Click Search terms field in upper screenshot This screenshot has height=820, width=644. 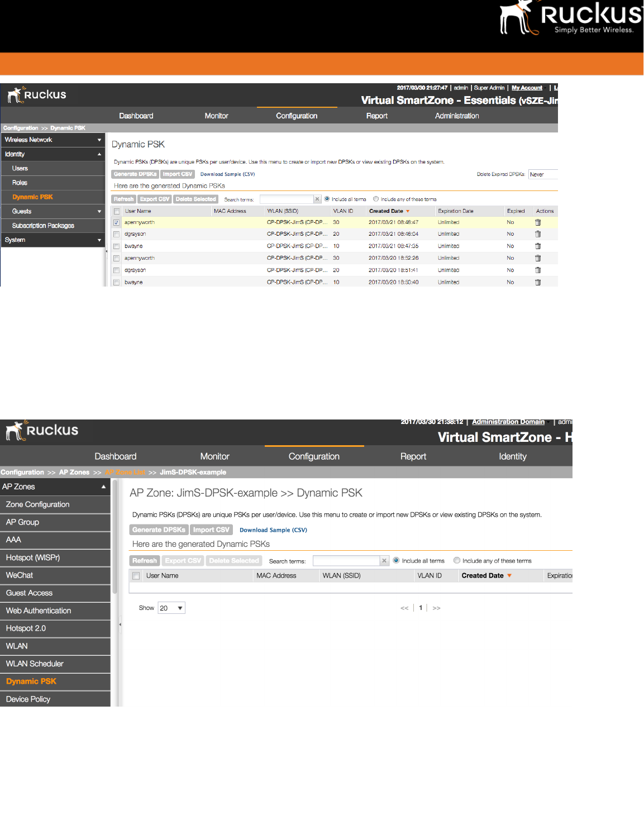pyautogui.click(x=287, y=199)
